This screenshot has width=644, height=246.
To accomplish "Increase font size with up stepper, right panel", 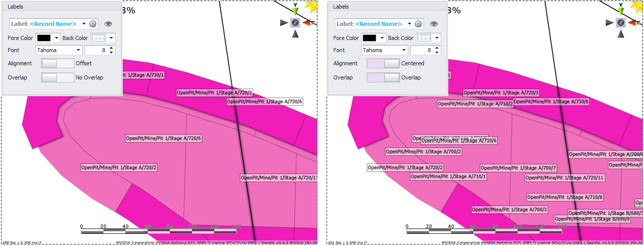I will [437, 48].
